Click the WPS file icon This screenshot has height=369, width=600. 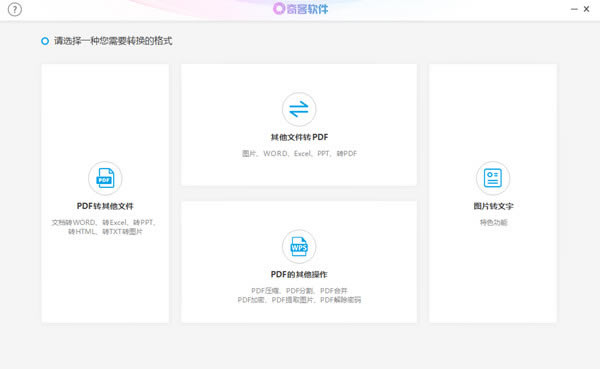tap(299, 247)
